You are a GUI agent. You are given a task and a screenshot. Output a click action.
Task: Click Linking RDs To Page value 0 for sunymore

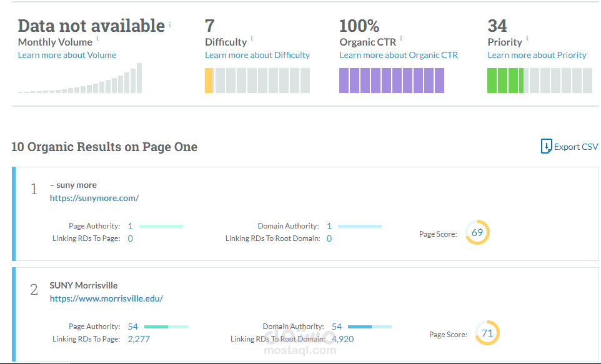coord(131,239)
